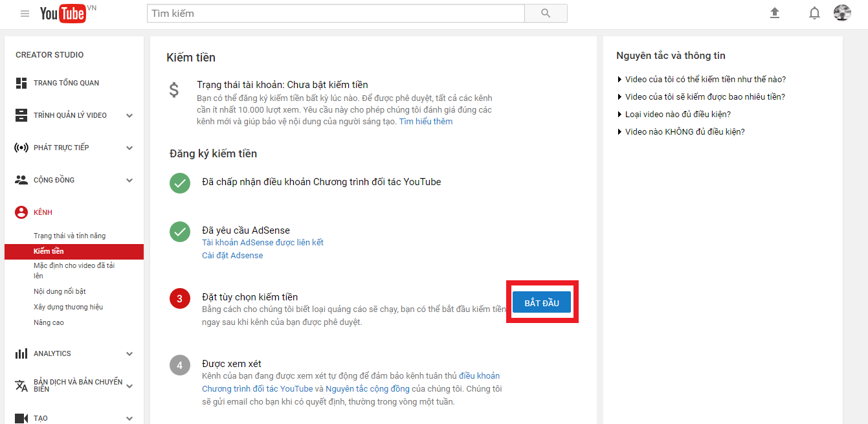The image size is (868, 424).
Task: Select Nâng cao sidebar item
Action: coord(49,322)
